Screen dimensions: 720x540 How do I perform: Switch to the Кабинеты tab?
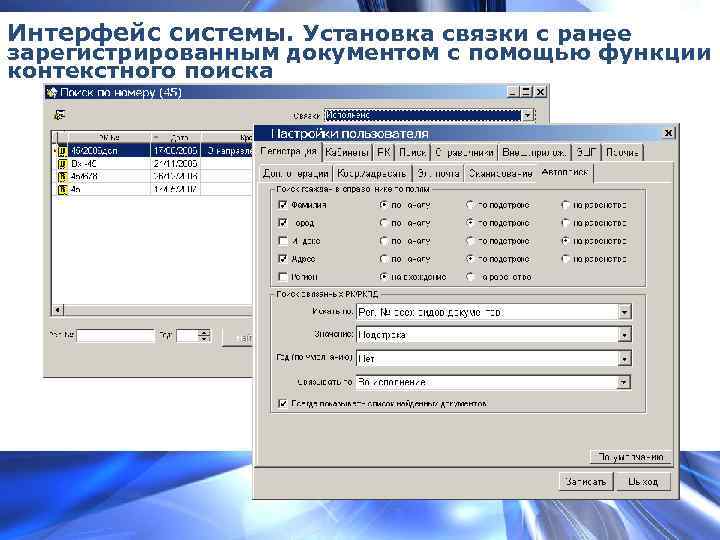tap(347, 152)
